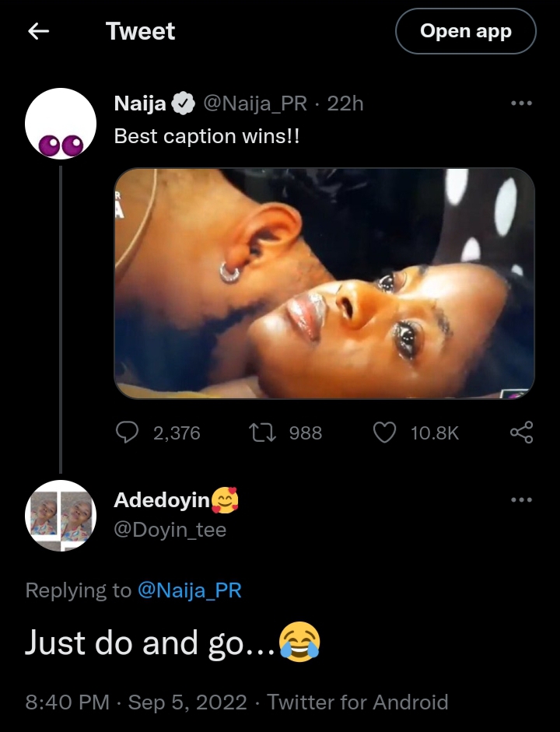Screen dimensions: 560x732
Task: Open more options on Adedoyin's reply
Action: click(x=521, y=499)
